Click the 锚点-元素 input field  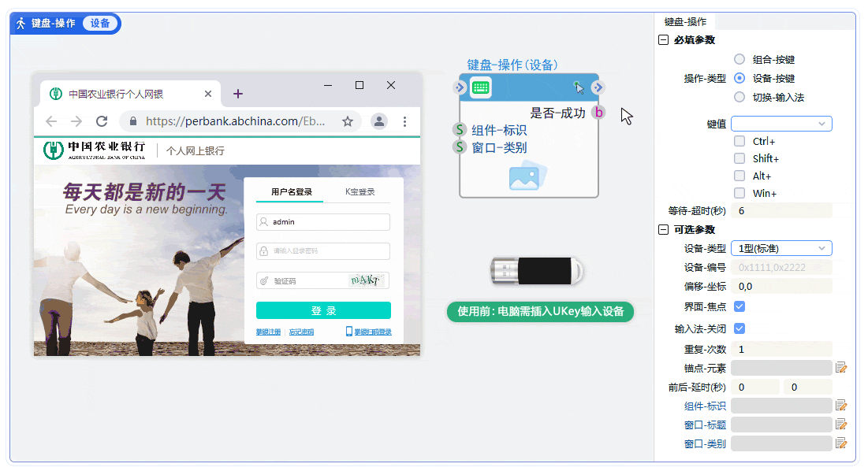tap(781, 368)
